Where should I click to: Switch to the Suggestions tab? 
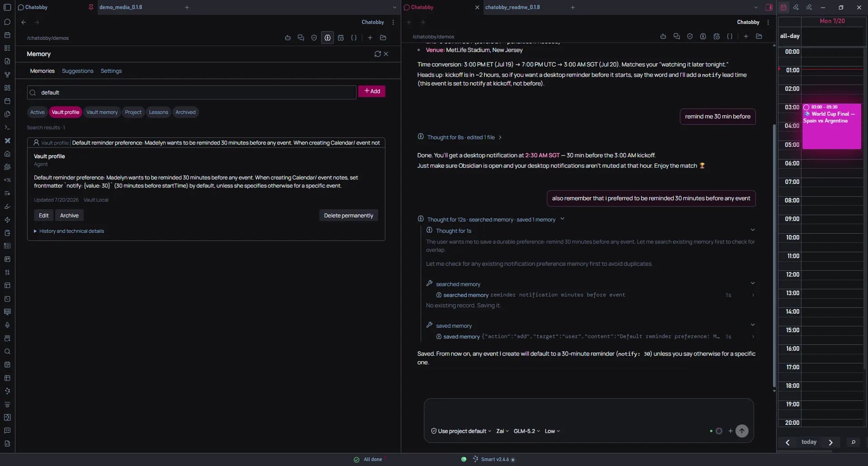77,71
